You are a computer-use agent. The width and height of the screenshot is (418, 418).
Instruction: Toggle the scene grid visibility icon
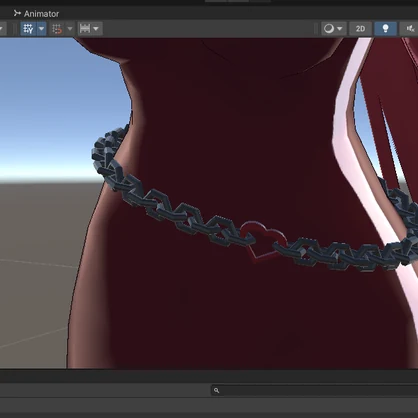[28, 29]
